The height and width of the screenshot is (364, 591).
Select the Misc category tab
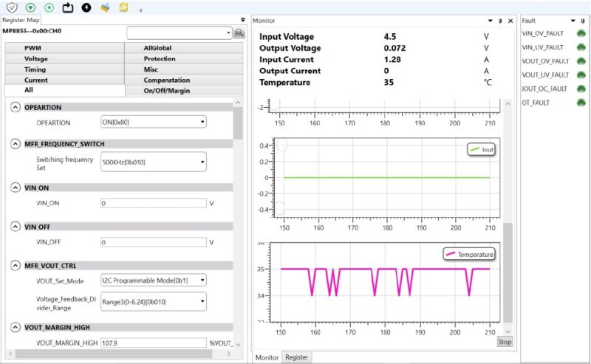(x=184, y=69)
